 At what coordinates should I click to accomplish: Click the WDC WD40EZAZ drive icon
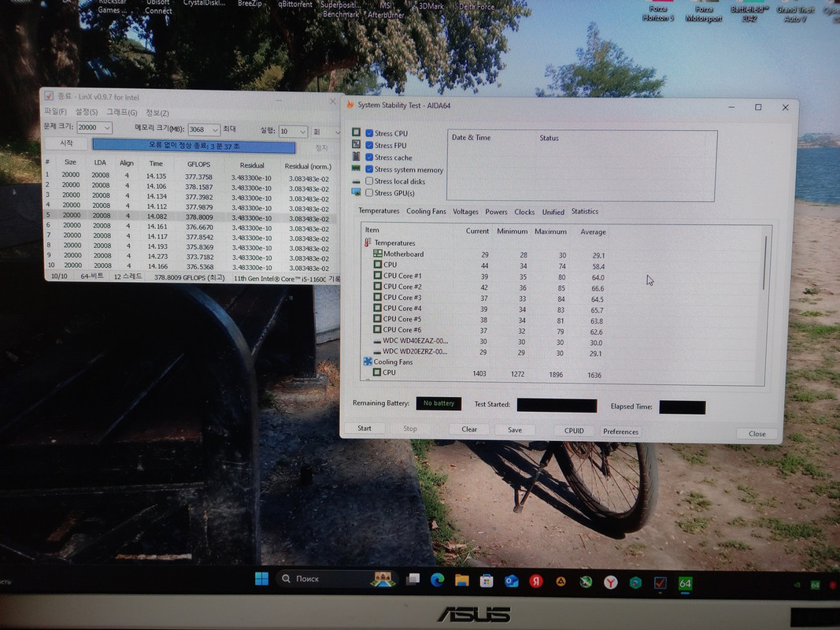click(x=377, y=341)
